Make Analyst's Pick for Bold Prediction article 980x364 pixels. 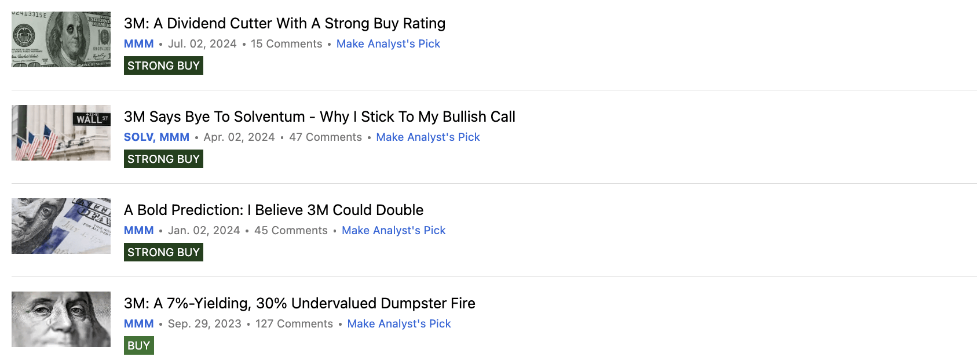click(x=393, y=231)
